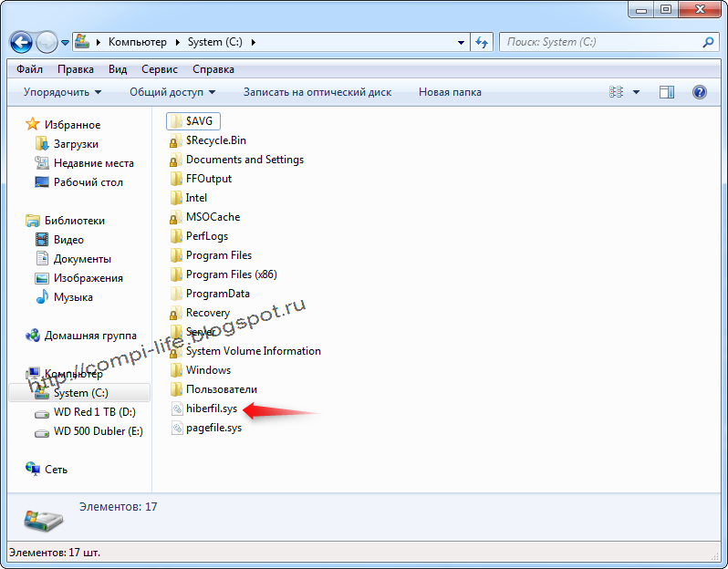
Task: Select Избранное in navigation pane
Action: point(72,124)
